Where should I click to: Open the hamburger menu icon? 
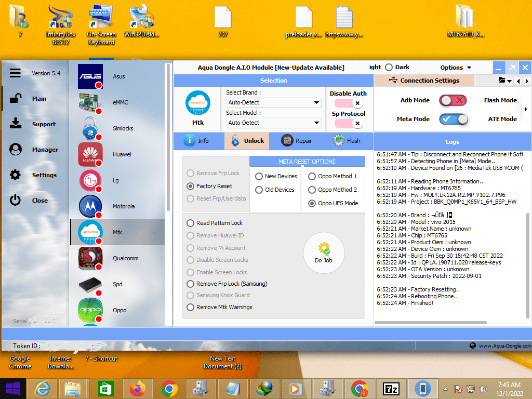tap(15, 73)
